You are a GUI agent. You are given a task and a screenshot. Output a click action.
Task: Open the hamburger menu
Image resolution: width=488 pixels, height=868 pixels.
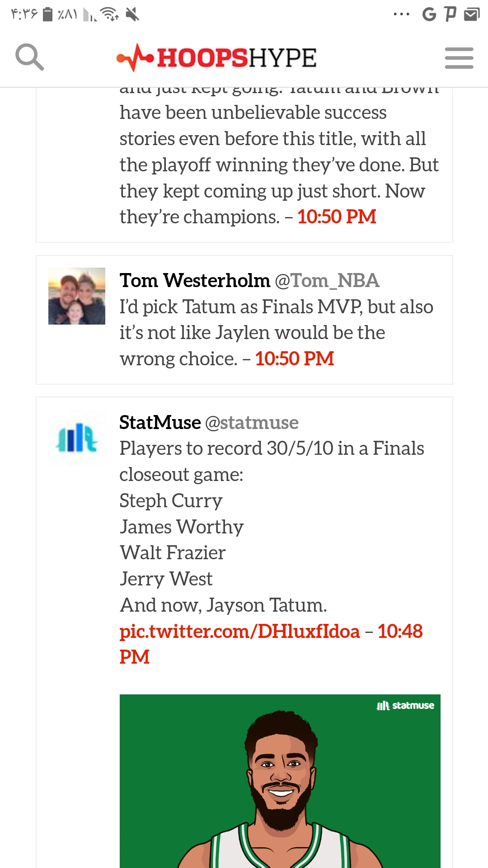[x=459, y=58]
